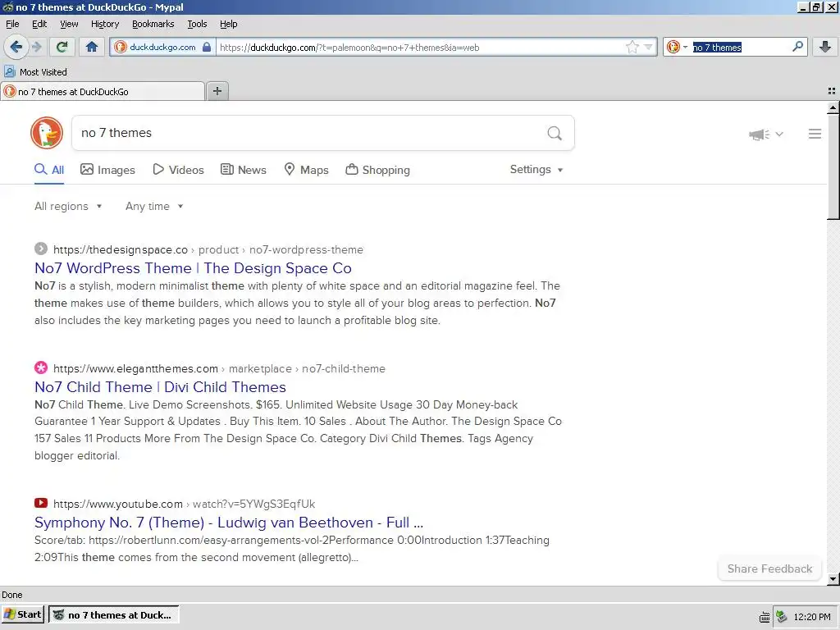Open the Bookmarks menu

point(153,24)
